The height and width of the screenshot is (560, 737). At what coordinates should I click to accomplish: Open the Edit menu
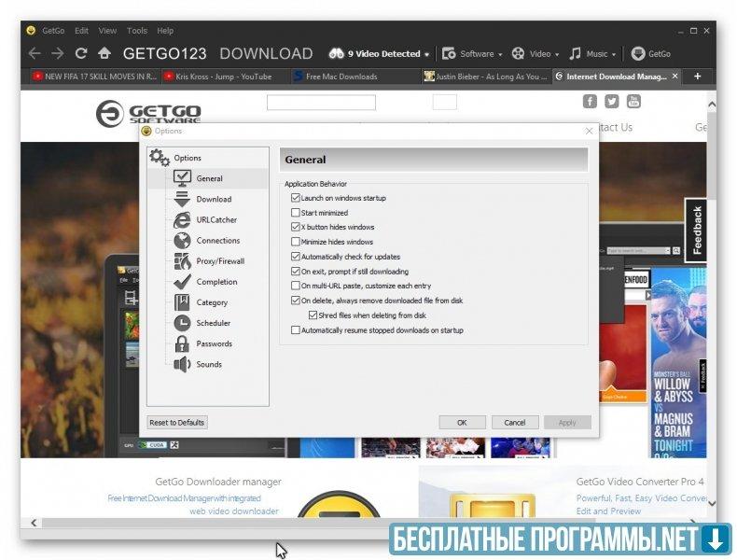coord(81,31)
